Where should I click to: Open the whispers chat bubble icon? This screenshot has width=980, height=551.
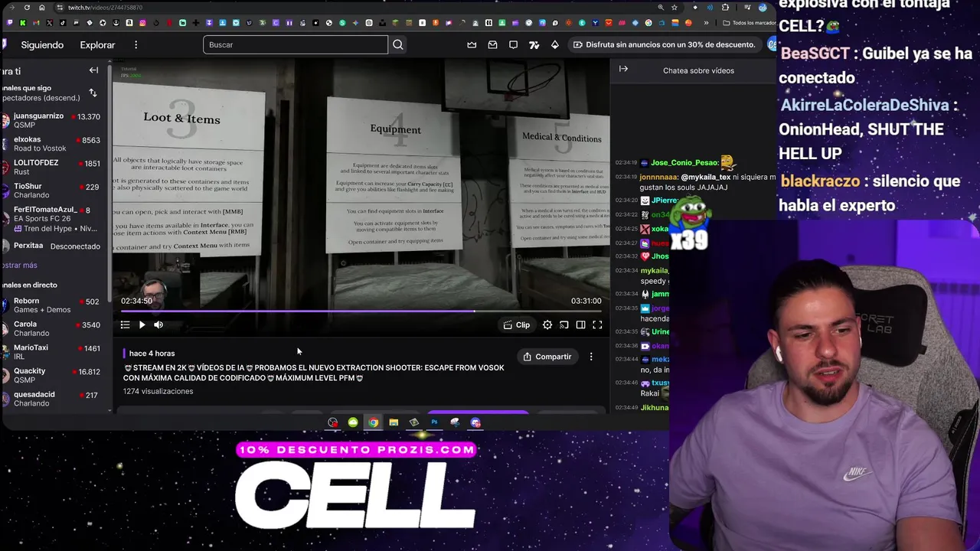[x=514, y=45]
